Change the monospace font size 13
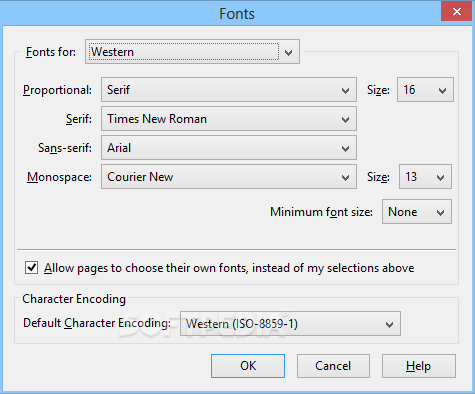Screen dimensions: 475x394 click(425, 177)
